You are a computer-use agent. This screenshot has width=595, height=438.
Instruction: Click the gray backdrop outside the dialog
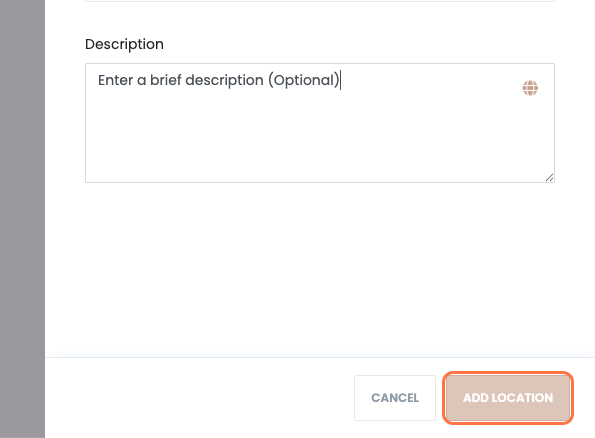point(22,219)
